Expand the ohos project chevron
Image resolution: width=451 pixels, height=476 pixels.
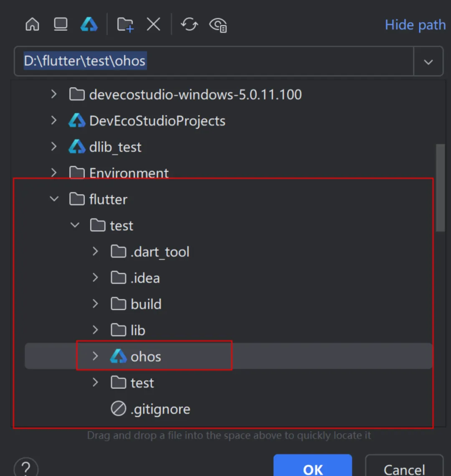click(x=95, y=356)
